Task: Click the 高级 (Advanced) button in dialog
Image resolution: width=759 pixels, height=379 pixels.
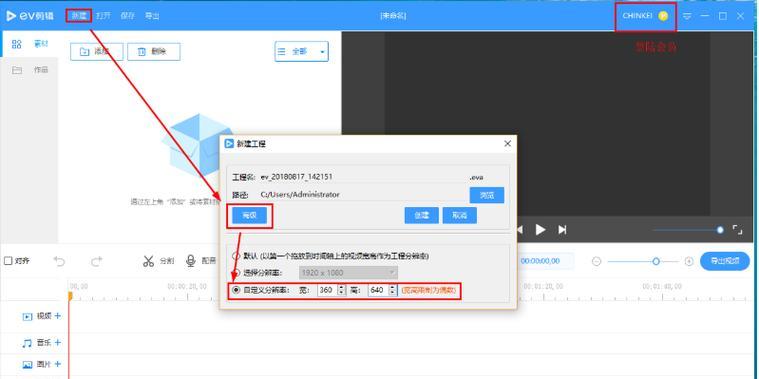Action: pos(249,216)
